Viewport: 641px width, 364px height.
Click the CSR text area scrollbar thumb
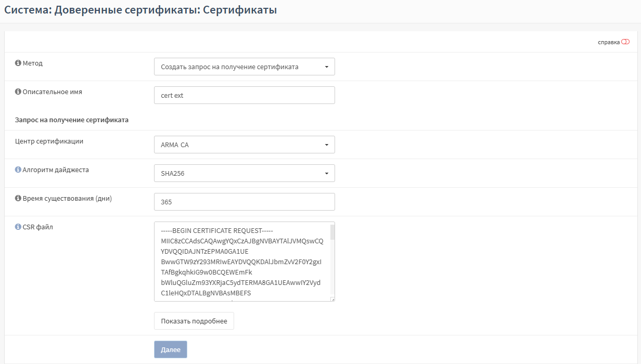[332, 232]
